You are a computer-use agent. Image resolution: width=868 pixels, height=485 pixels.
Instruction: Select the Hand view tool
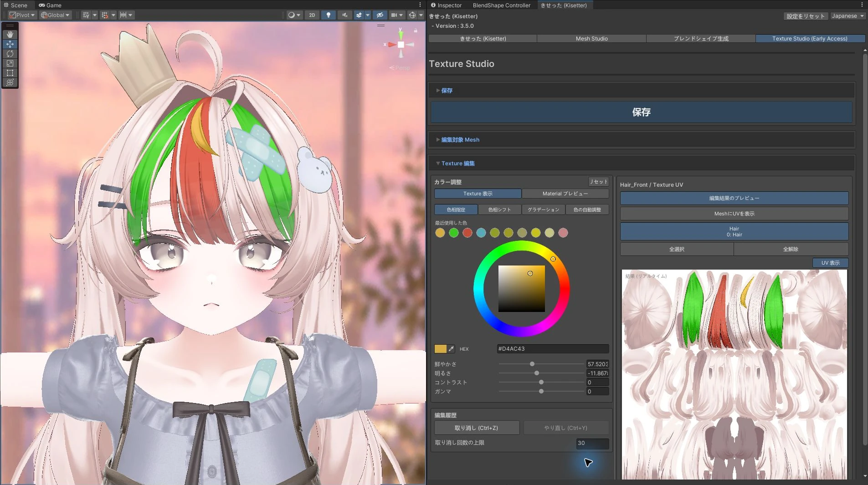click(10, 35)
